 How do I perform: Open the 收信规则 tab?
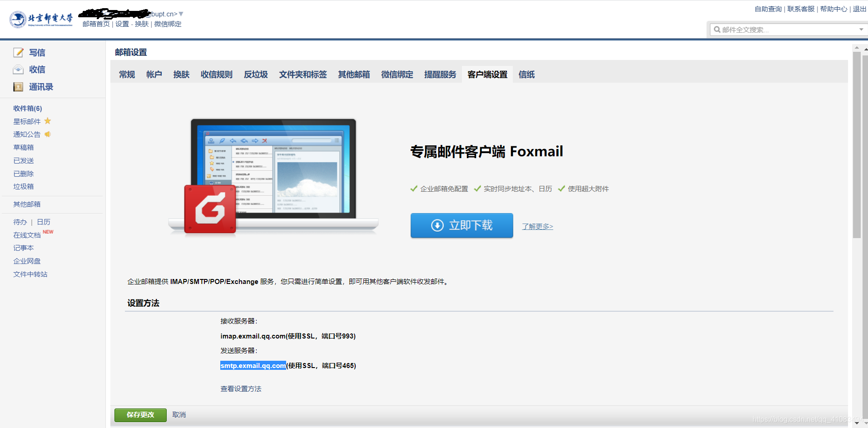click(217, 75)
